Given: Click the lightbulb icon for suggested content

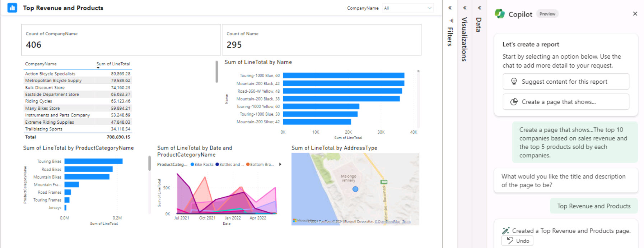Looking at the screenshot, I should click(x=514, y=82).
